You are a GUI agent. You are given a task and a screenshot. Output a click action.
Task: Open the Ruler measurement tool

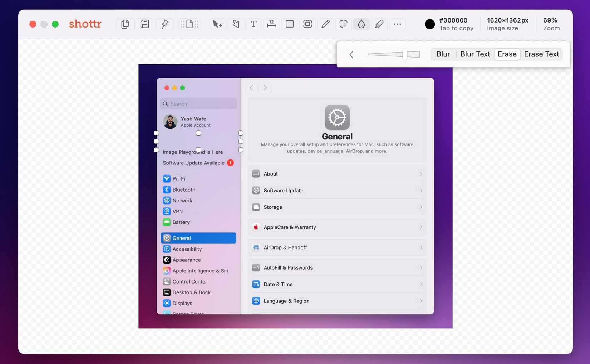(272, 24)
